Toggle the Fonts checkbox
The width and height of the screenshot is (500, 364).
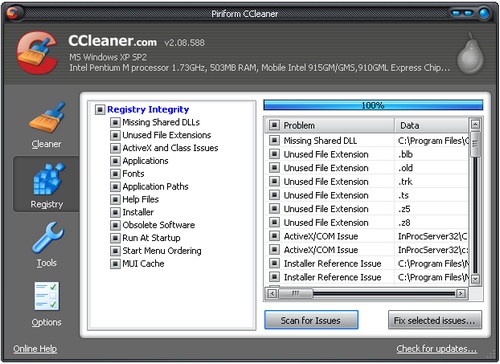115,174
